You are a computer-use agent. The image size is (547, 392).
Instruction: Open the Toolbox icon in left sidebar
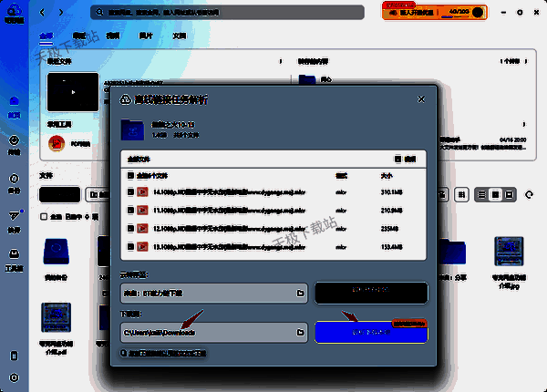pyautogui.click(x=14, y=258)
